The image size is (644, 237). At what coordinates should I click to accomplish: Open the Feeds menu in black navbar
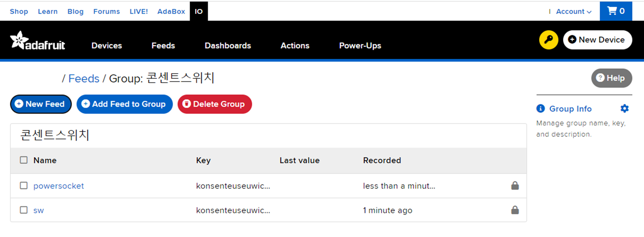pos(163,46)
